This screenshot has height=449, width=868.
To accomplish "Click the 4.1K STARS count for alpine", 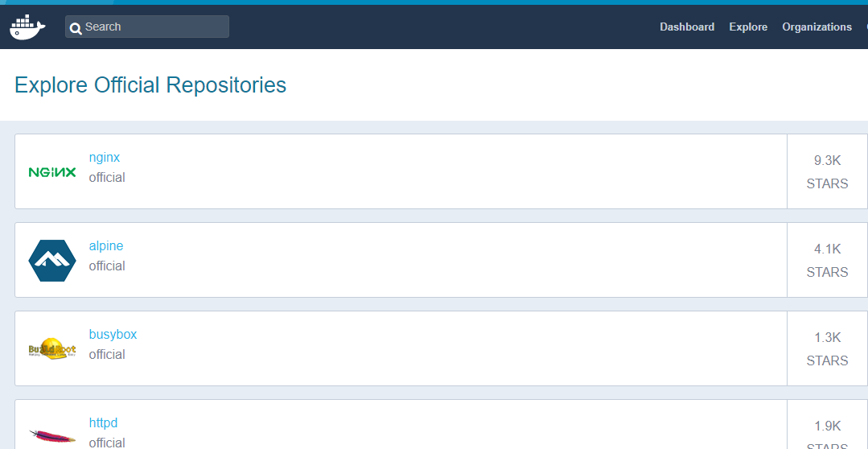I will point(827,260).
